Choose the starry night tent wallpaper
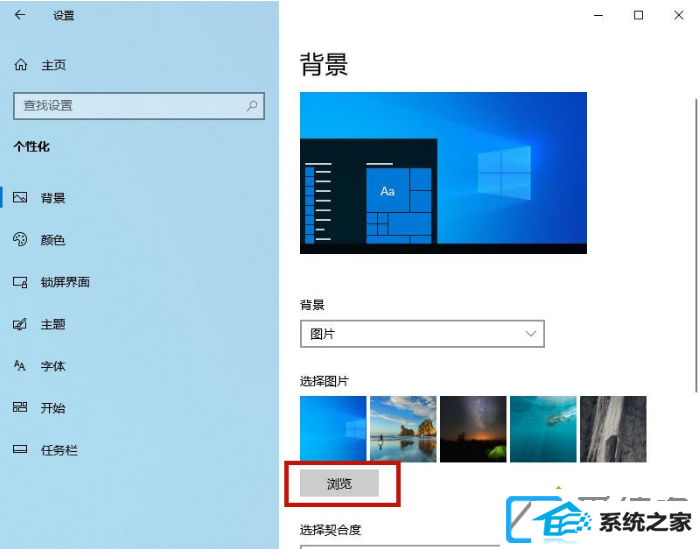 tap(473, 429)
